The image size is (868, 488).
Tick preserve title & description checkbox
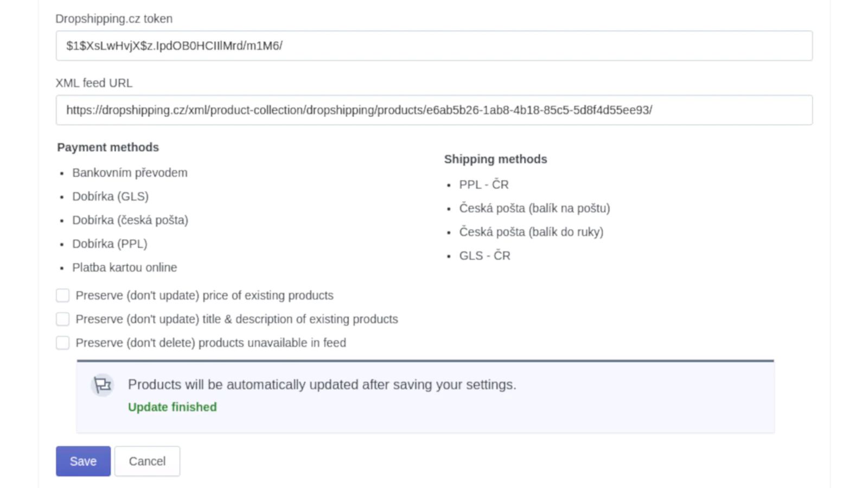63,319
